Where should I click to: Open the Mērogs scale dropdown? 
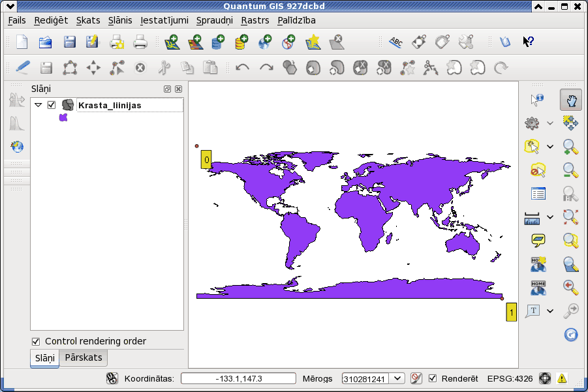pyautogui.click(x=397, y=378)
